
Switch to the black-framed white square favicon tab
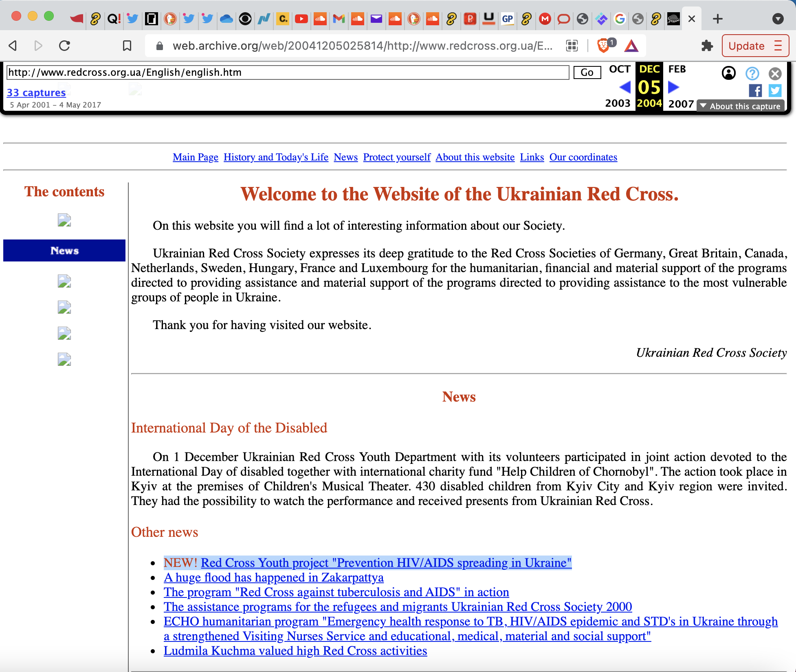click(152, 19)
